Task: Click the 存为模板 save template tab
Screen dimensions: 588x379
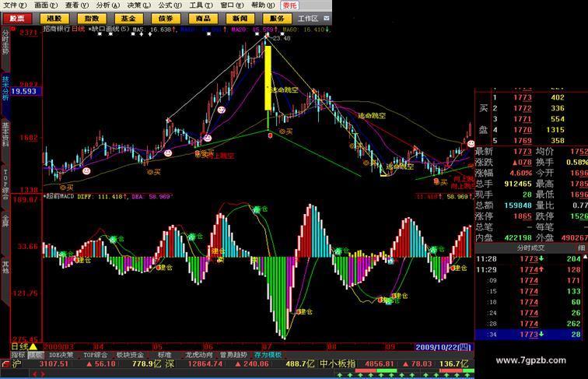Action: pos(268,355)
